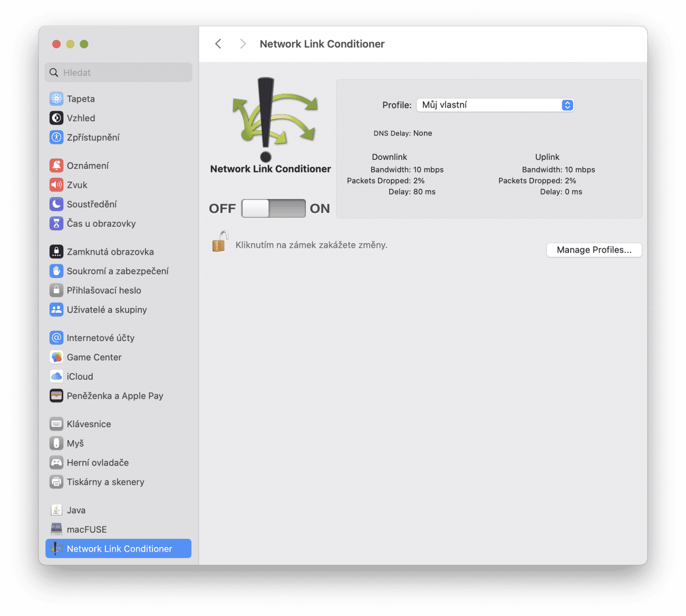The width and height of the screenshot is (686, 616).
Task: Click the Uživatelé a skupiny icon
Action: pyautogui.click(x=56, y=310)
